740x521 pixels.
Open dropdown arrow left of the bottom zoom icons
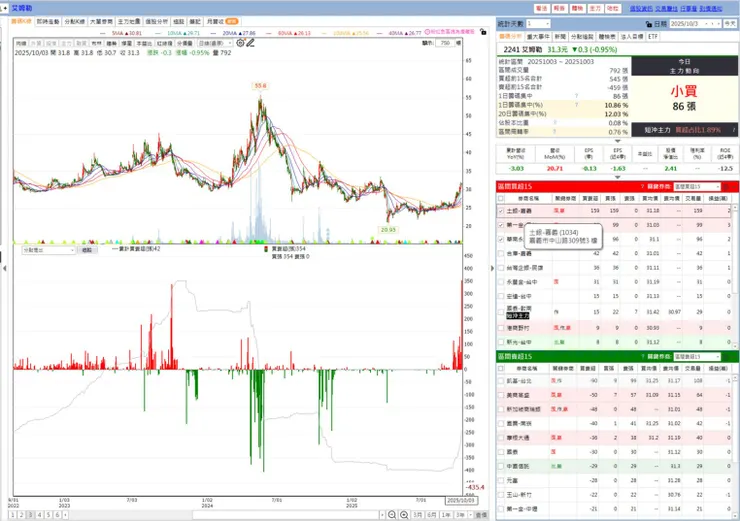[382, 515]
